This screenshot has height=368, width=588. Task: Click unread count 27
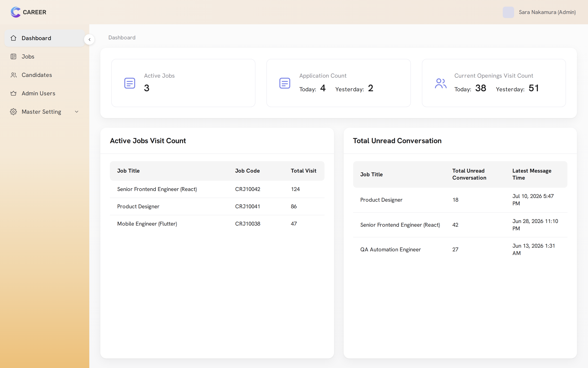point(455,250)
